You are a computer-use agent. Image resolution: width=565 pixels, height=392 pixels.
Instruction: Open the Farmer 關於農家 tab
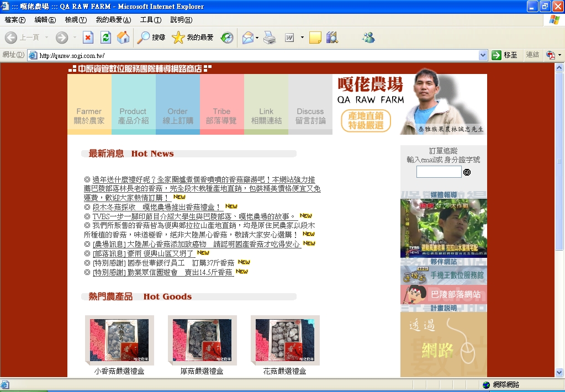click(89, 104)
